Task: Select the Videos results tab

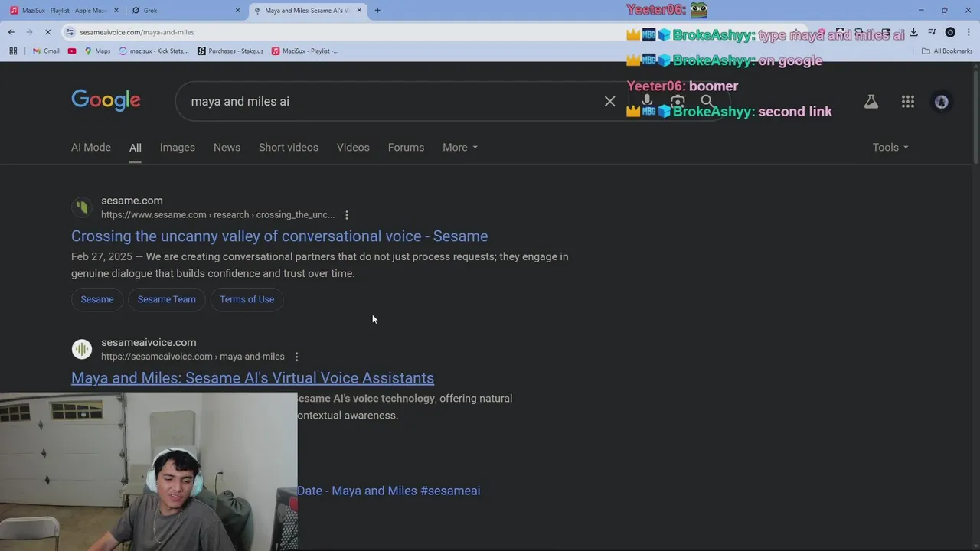Action: coord(353,147)
